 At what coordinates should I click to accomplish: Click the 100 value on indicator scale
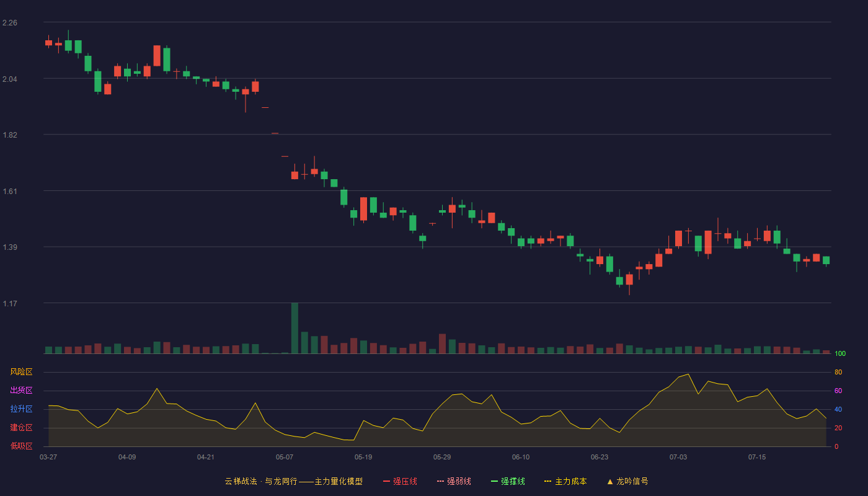click(840, 354)
